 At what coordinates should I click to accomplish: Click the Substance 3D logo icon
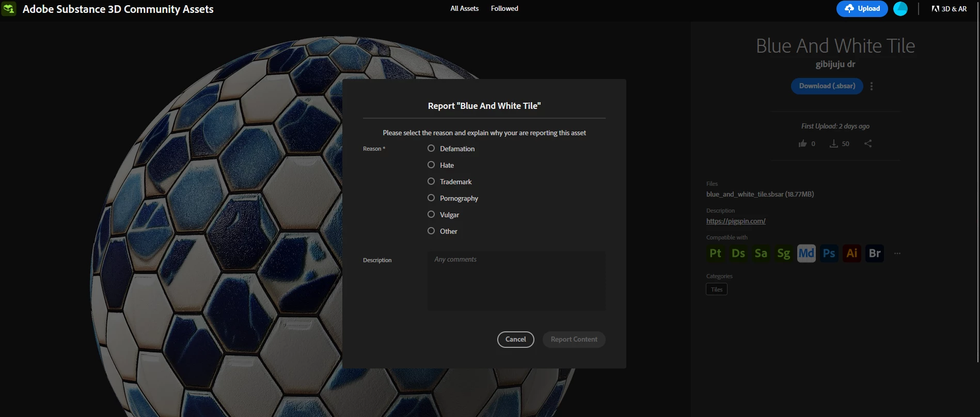(9, 9)
